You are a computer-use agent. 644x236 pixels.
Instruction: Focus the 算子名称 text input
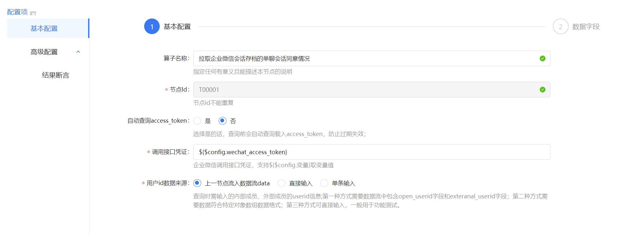pyautogui.click(x=366, y=58)
